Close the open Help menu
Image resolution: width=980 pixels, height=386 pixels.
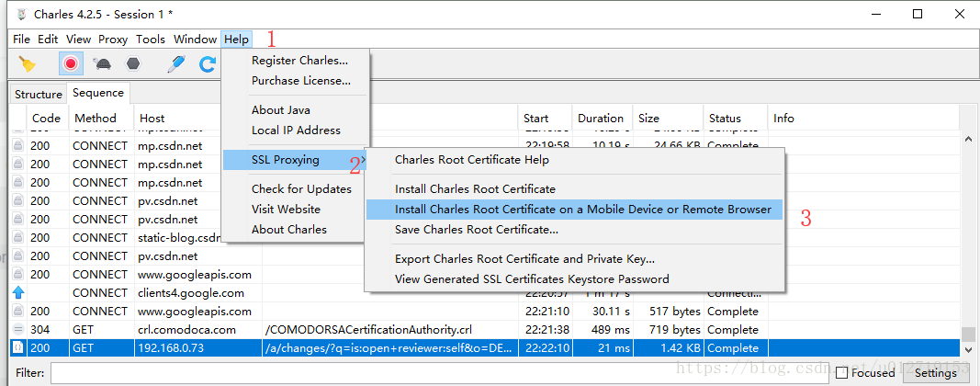coord(237,40)
